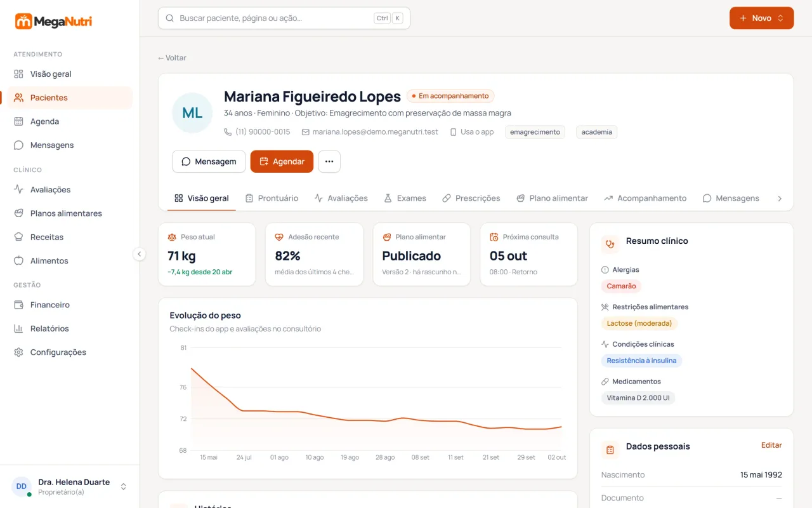Open Configurações settings

(x=70, y=352)
